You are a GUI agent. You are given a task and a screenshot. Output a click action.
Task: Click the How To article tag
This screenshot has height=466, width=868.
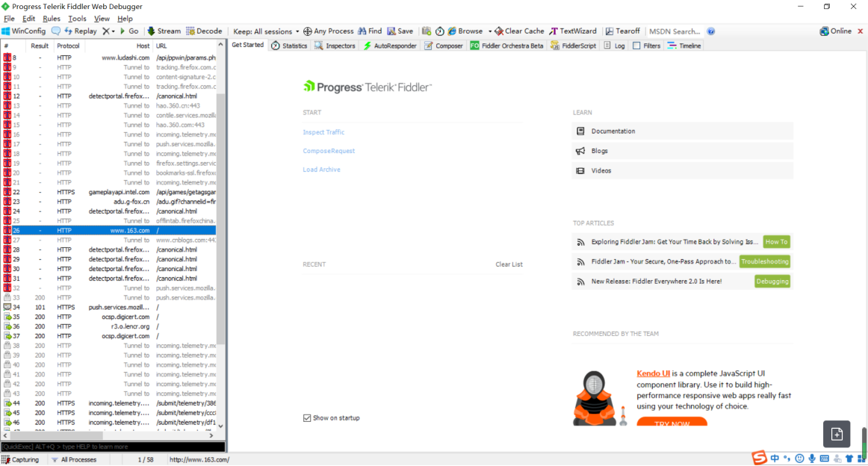point(776,242)
